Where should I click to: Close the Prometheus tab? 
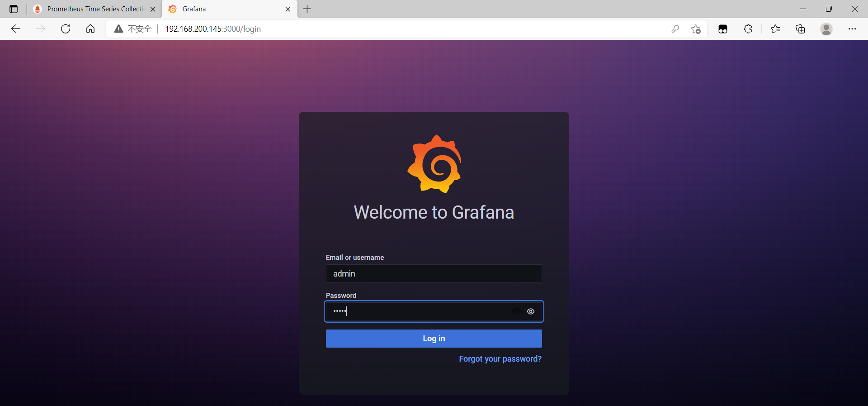pos(153,9)
